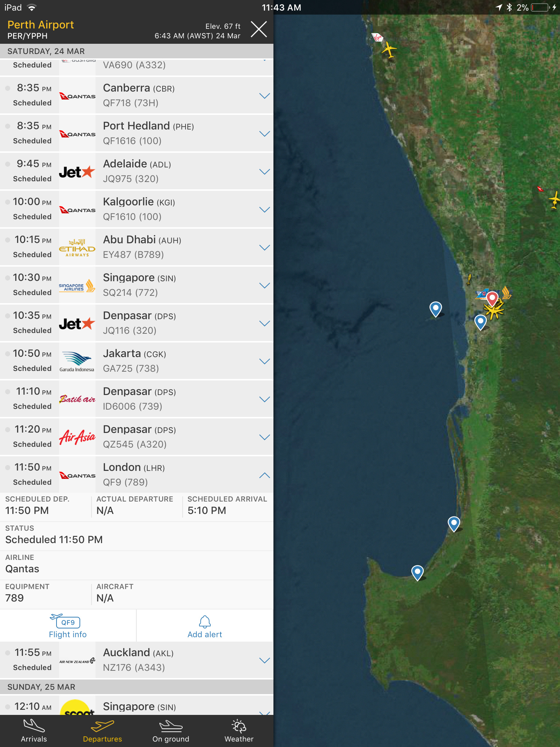Expand the Kalgoorlie QF1610 flight details
The height and width of the screenshot is (747, 560).
tap(264, 210)
